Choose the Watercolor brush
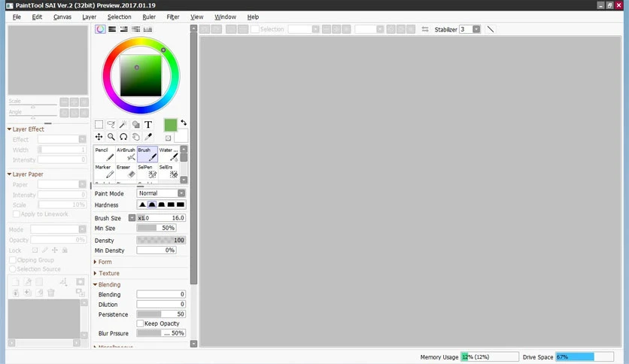 169,154
